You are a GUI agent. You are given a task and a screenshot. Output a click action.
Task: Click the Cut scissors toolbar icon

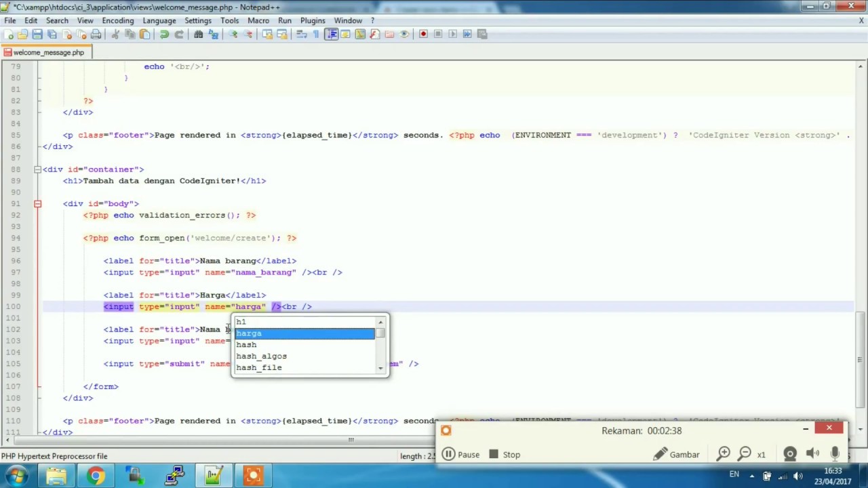(x=115, y=35)
